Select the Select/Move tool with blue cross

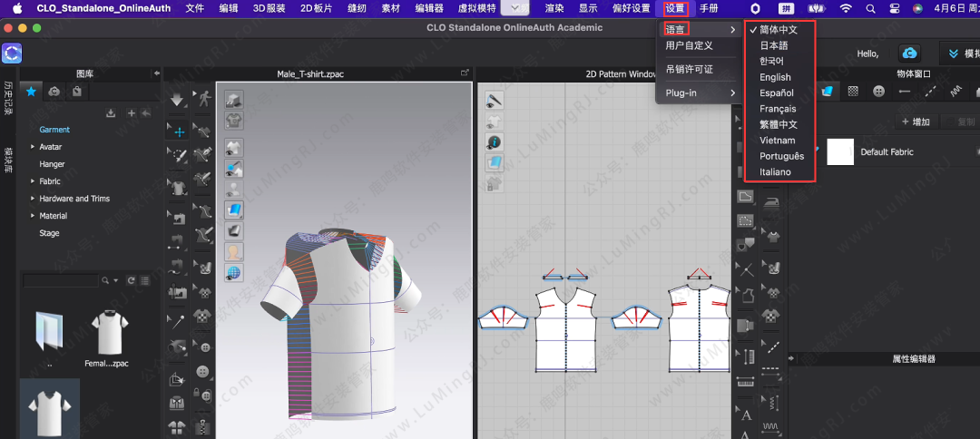(x=178, y=132)
